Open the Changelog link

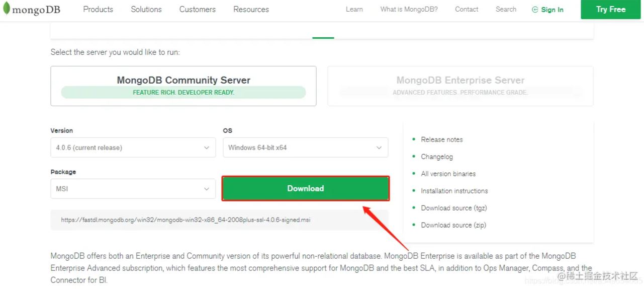[437, 157]
